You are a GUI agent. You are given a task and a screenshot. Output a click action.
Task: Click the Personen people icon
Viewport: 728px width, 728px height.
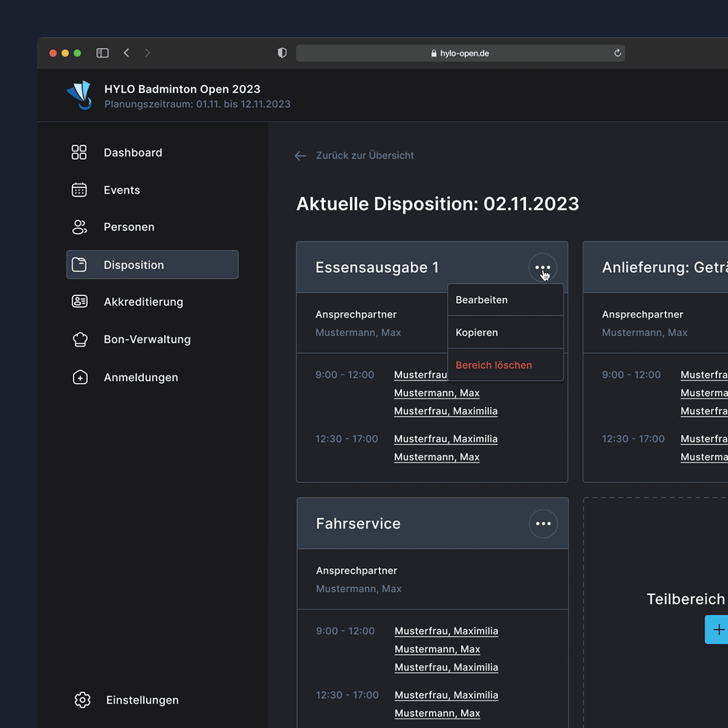(x=80, y=227)
